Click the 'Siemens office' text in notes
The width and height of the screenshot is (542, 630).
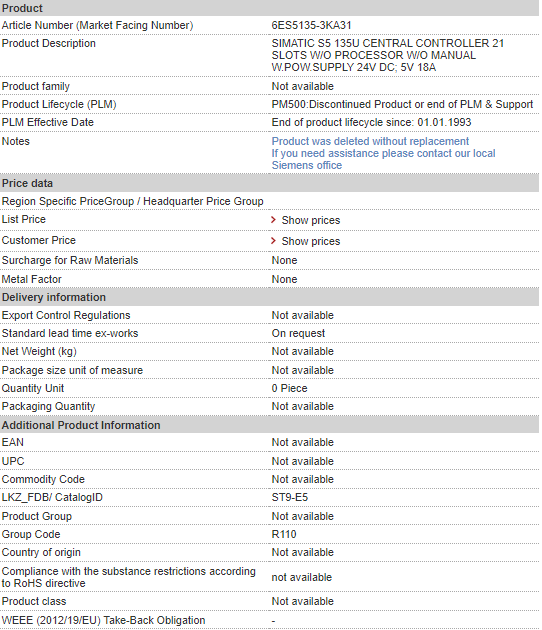(x=307, y=166)
